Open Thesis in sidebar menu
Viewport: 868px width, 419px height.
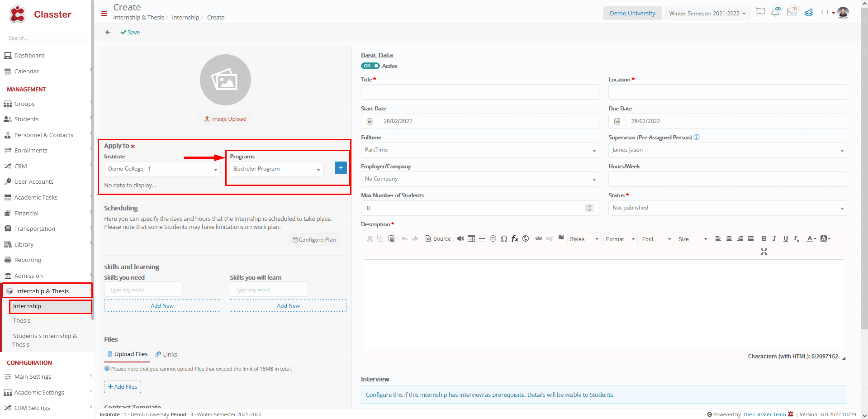pyautogui.click(x=22, y=320)
